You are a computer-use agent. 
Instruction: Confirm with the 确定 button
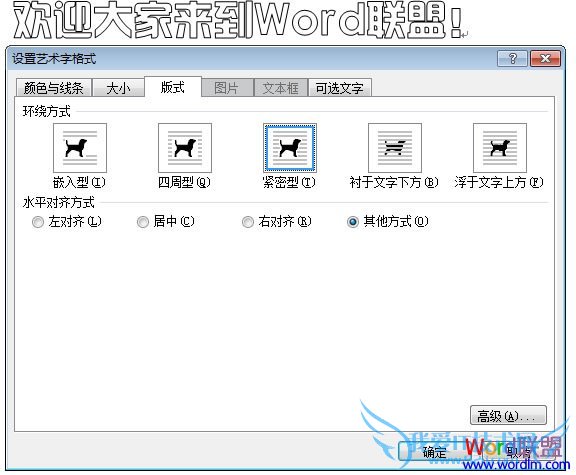(x=434, y=451)
